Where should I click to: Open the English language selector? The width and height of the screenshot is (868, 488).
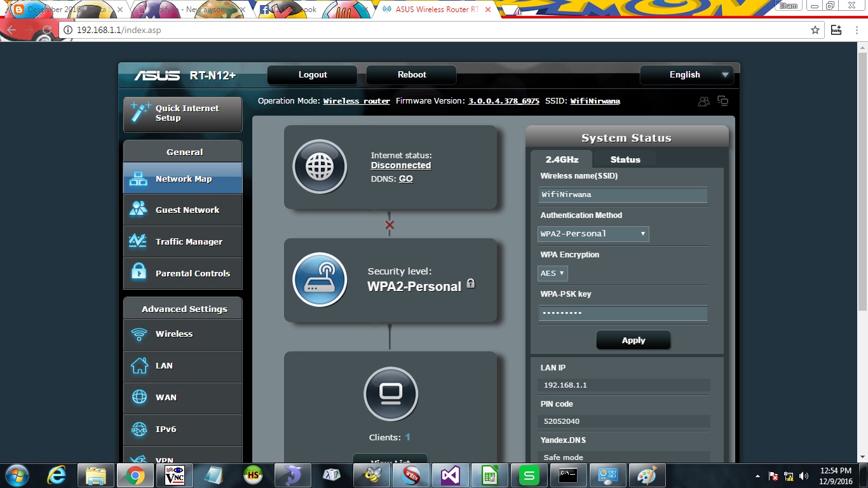(x=686, y=74)
